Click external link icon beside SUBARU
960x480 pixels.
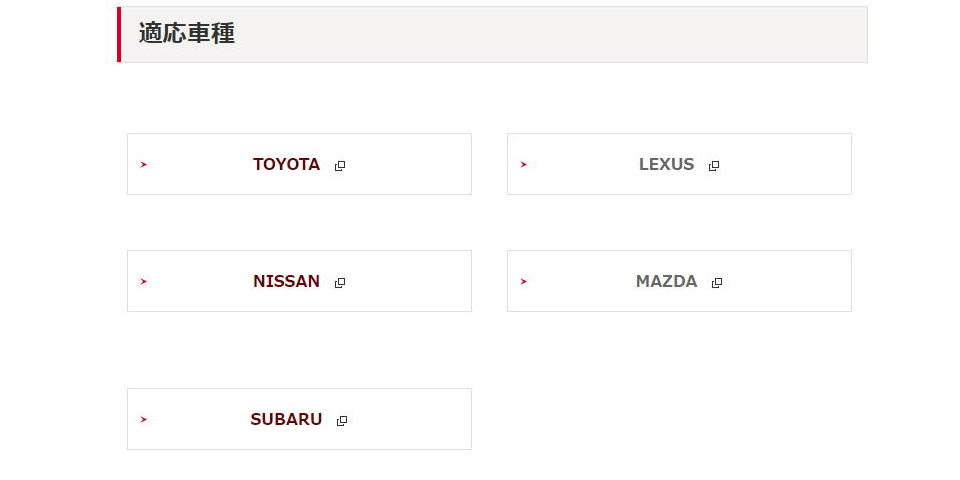[342, 421]
